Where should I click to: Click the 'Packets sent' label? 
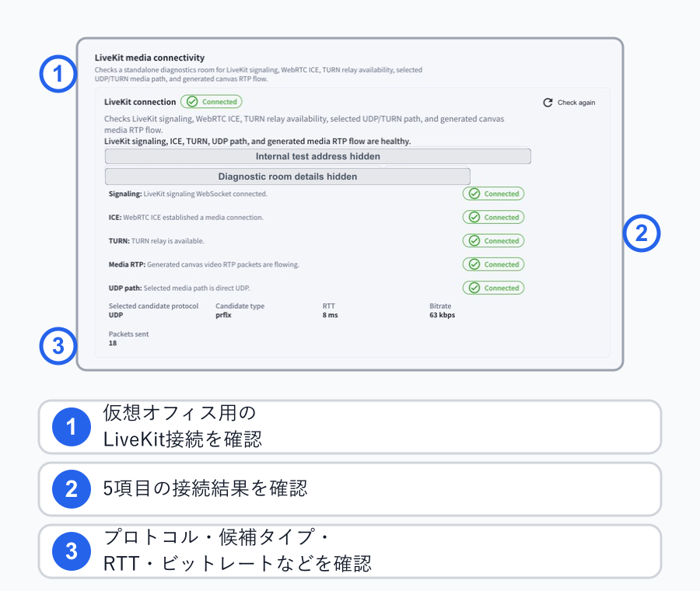tap(128, 334)
